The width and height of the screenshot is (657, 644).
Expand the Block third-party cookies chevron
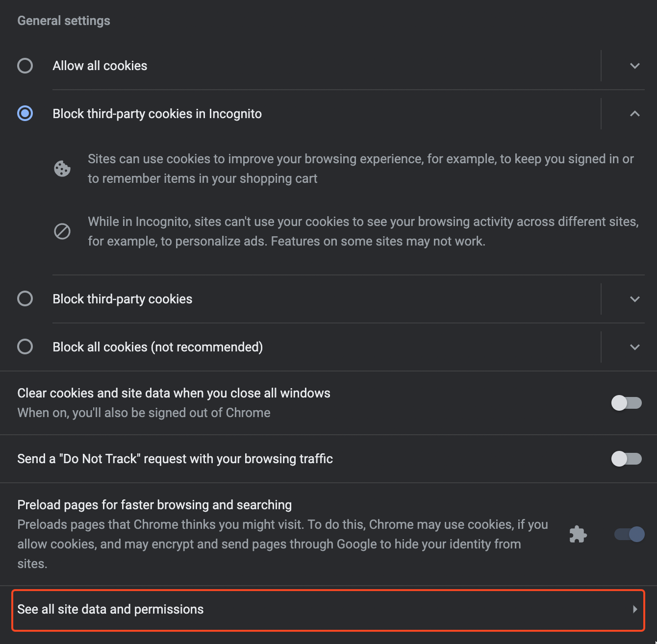tap(635, 299)
